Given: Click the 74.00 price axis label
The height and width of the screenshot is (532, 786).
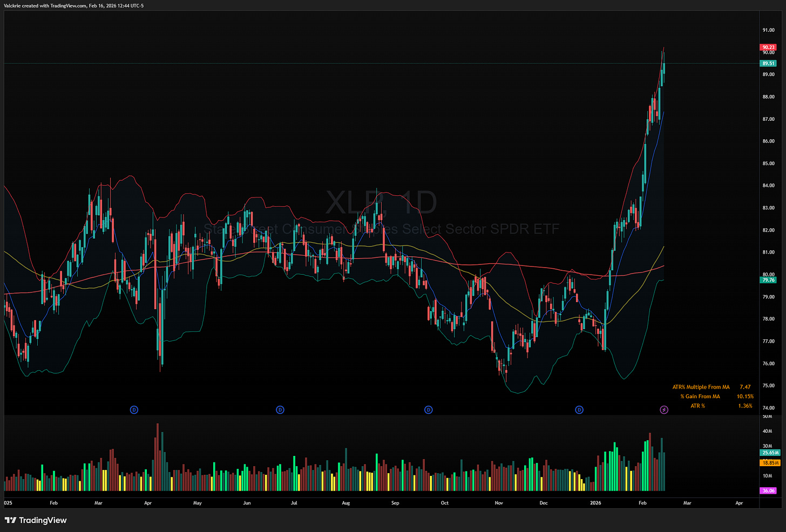Looking at the screenshot, I should click(x=768, y=408).
